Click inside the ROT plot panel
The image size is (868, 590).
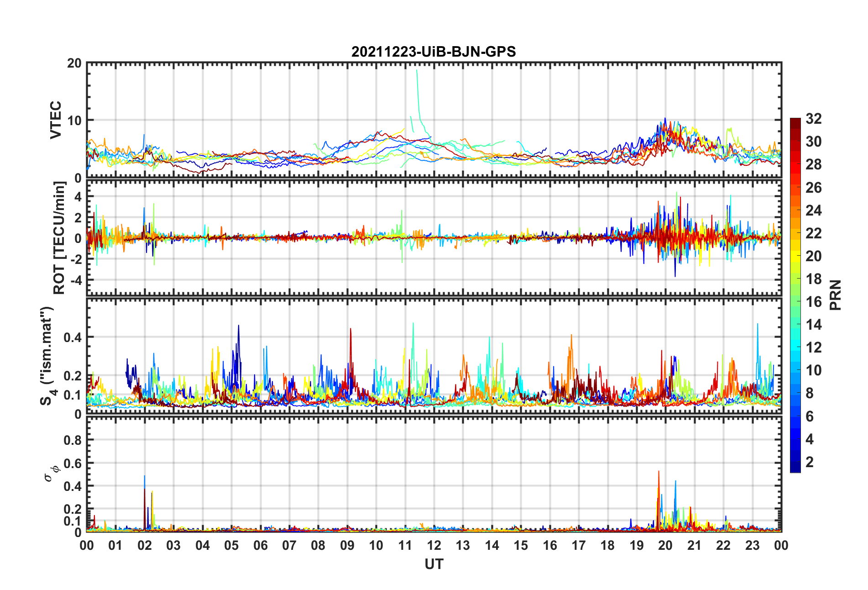(x=434, y=238)
